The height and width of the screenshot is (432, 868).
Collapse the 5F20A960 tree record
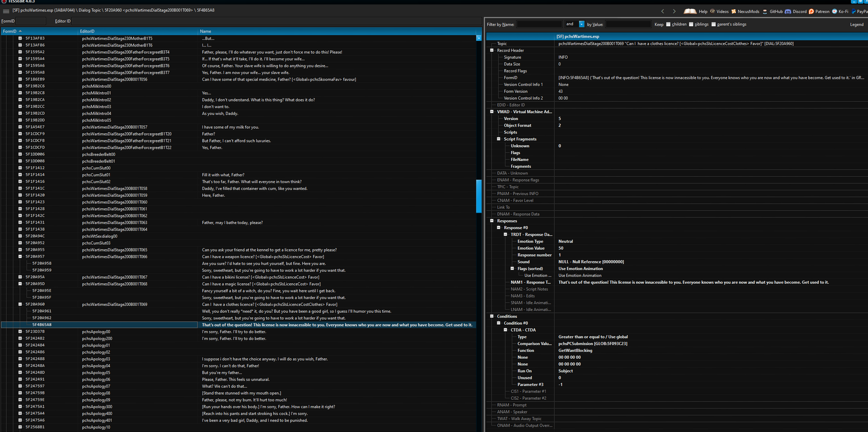click(20, 304)
